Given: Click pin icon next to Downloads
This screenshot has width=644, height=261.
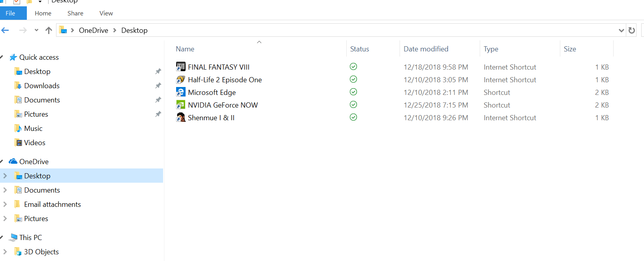Looking at the screenshot, I should tap(158, 86).
